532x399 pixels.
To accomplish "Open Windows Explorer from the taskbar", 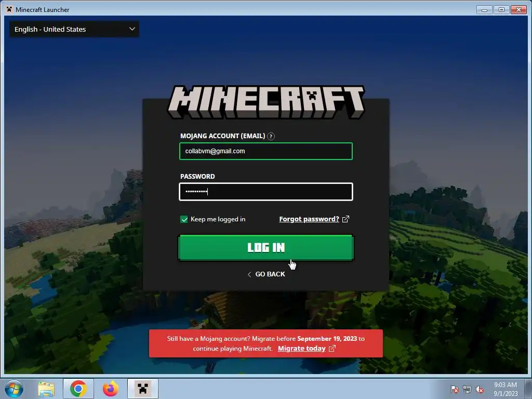I will click(46, 389).
